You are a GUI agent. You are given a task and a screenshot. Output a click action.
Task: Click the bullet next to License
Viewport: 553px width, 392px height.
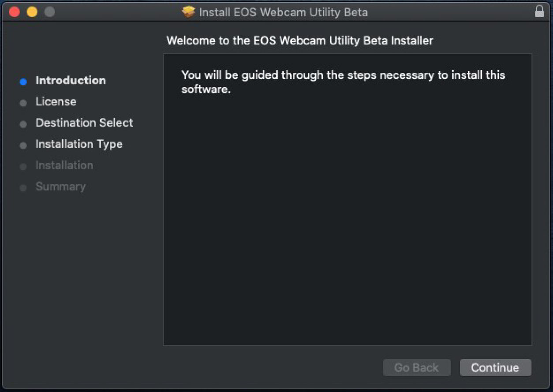(23, 103)
